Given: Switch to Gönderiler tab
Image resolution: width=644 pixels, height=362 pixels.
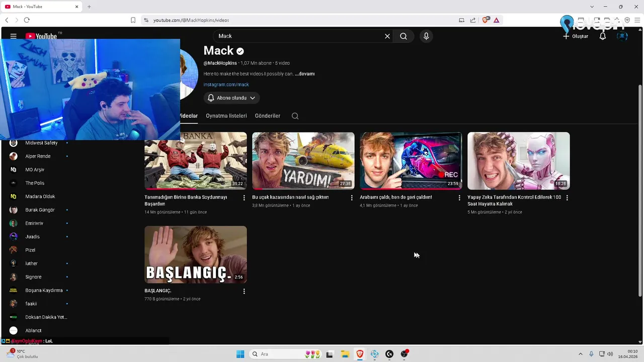Looking at the screenshot, I should 268,116.
